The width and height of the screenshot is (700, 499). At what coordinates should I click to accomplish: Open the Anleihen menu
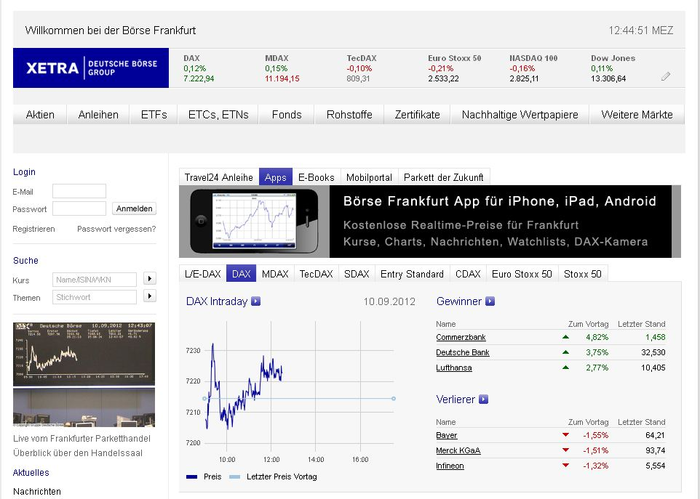point(98,115)
